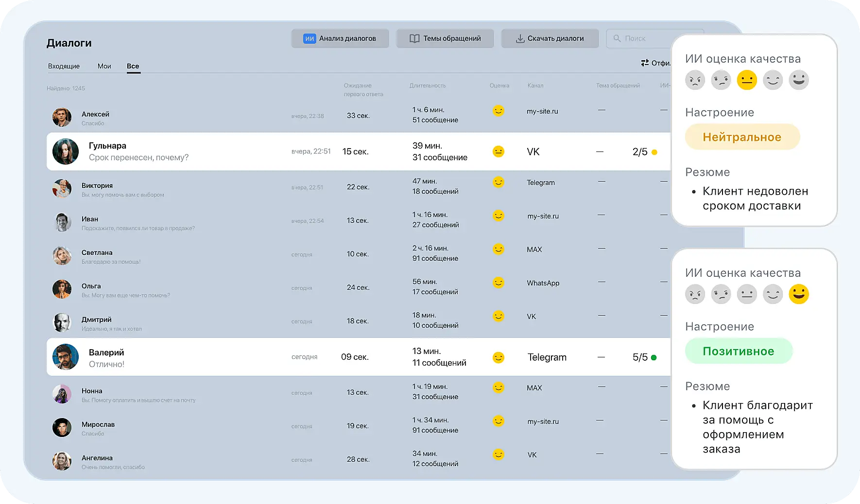Image resolution: width=860 pixels, height=504 pixels.
Task: Switch to the Входящие tab
Action: click(x=64, y=66)
